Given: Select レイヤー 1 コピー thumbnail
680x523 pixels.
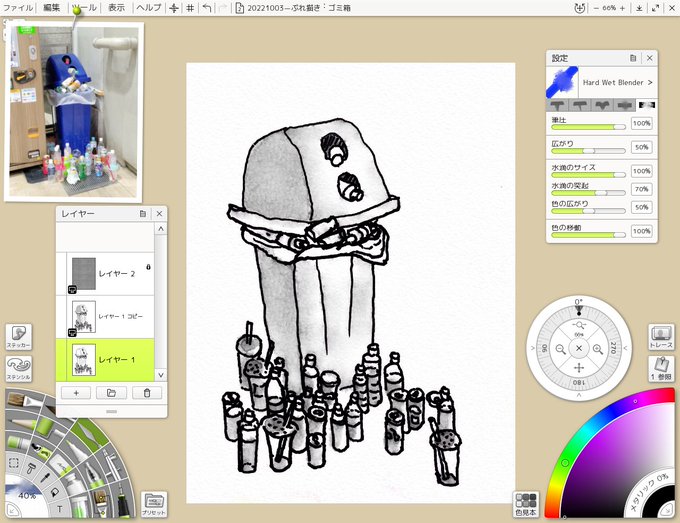Looking at the screenshot, I should [x=84, y=317].
